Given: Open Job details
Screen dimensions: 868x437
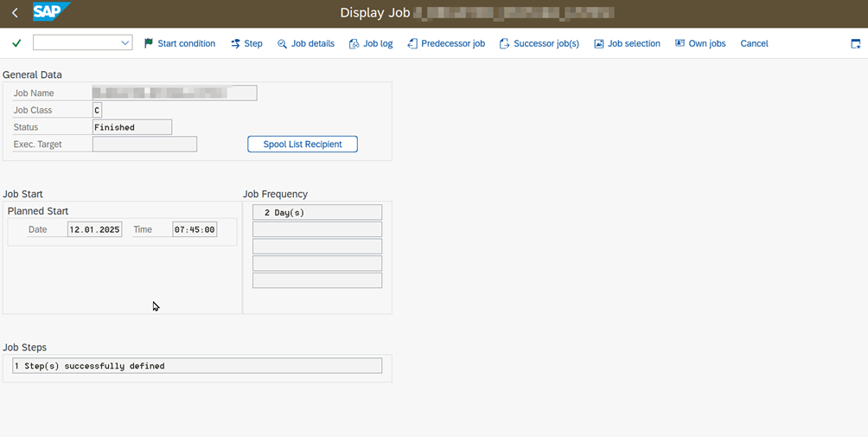Looking at the screenshot, I should 306,43.
